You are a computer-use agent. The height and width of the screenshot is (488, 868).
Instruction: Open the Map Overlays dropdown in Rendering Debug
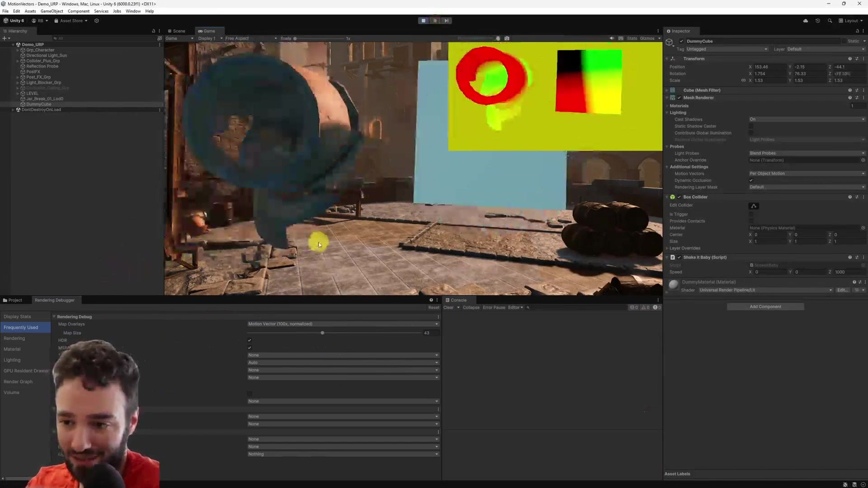342,324
